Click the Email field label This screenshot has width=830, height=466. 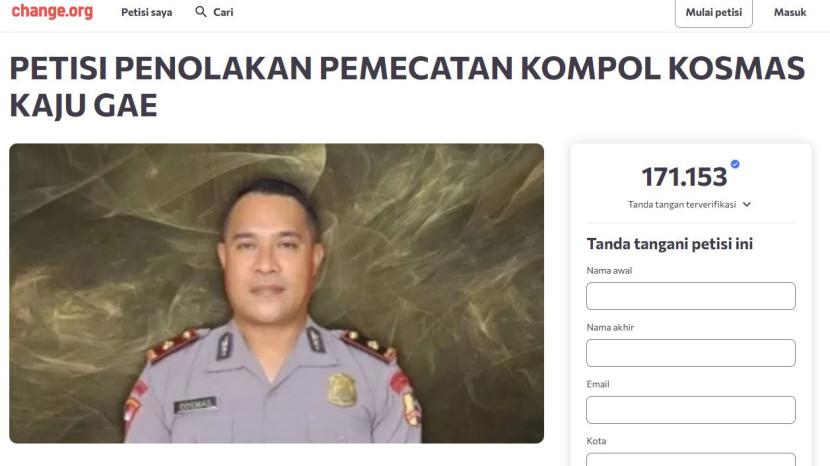pos(598,384)
